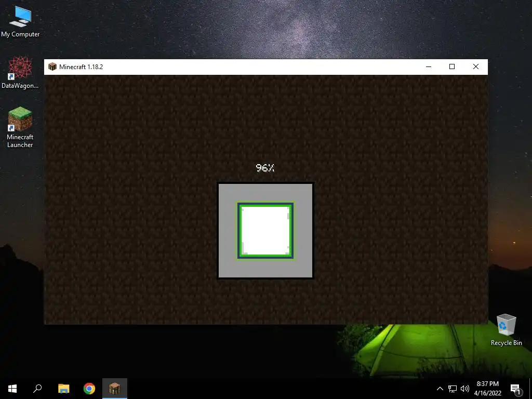Image resolution: width=532 pixels, height=399 pixels.
Task: Click the Minecraft taskbar button
Action: point(115,389)
